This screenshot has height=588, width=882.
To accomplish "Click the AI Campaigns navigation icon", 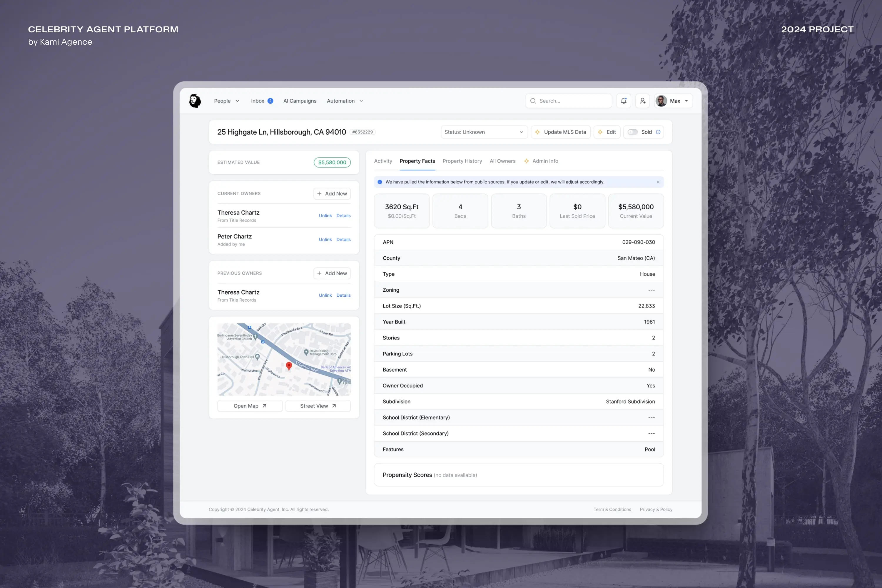I will tap(300, 101).
